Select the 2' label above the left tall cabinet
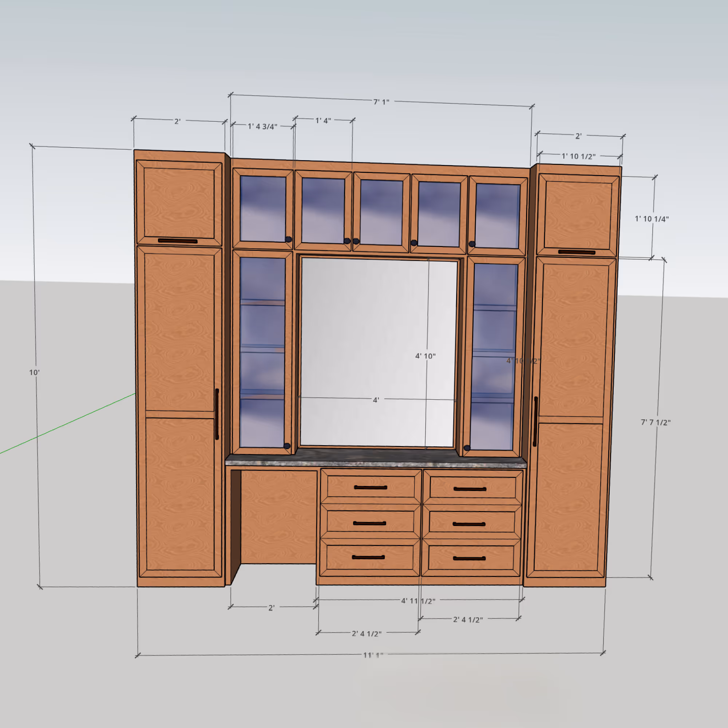This screenshot has width=728, height=728. (x=178, y=121)
